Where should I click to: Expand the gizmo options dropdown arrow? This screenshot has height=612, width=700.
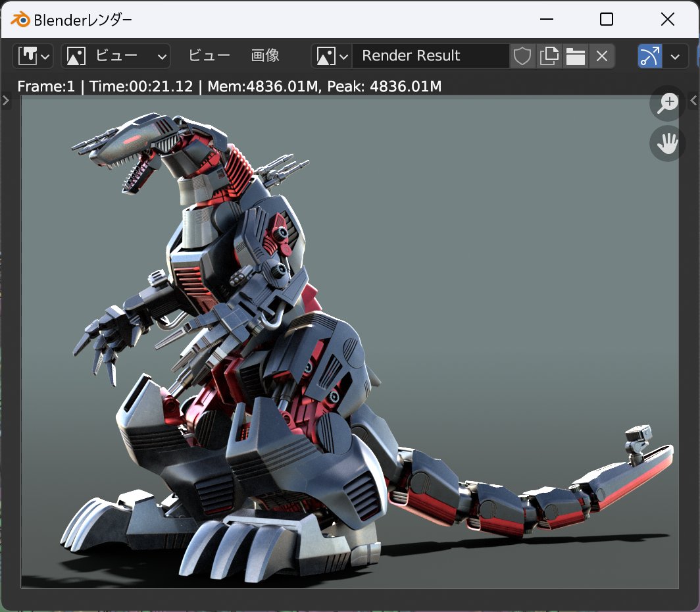coord(675,56)
